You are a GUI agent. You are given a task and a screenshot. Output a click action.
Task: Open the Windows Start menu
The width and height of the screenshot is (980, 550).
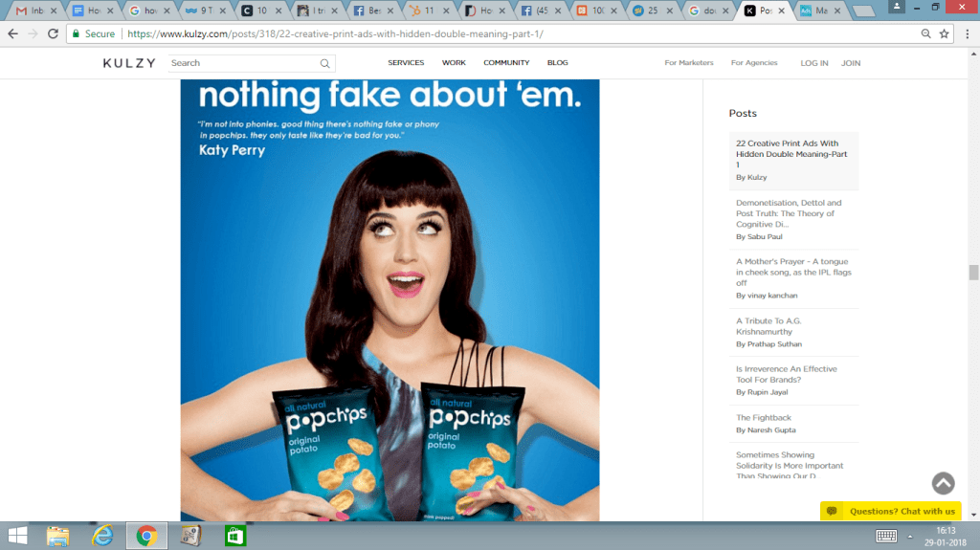(x=17, y=536)
